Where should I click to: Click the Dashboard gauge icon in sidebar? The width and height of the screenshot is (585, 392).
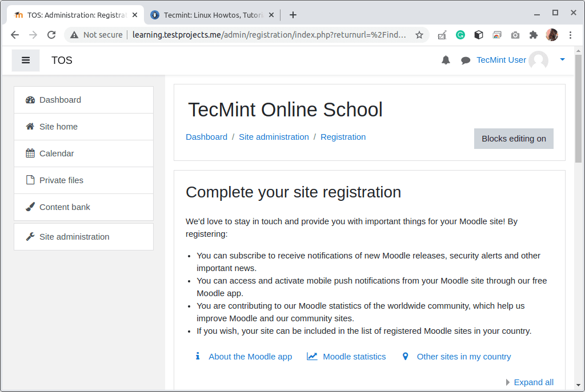coord(30,100)
